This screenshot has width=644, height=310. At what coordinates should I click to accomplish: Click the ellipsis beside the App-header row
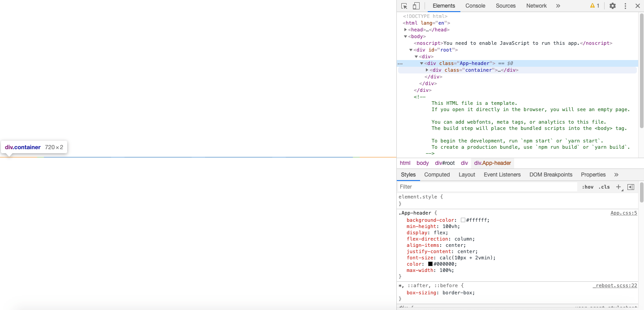pos(400,64)
